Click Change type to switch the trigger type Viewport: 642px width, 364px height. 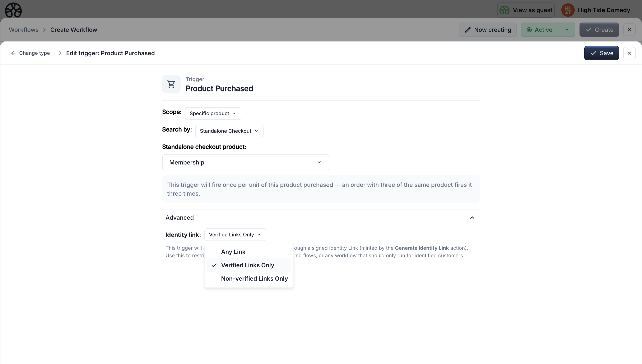pos(34,53)
